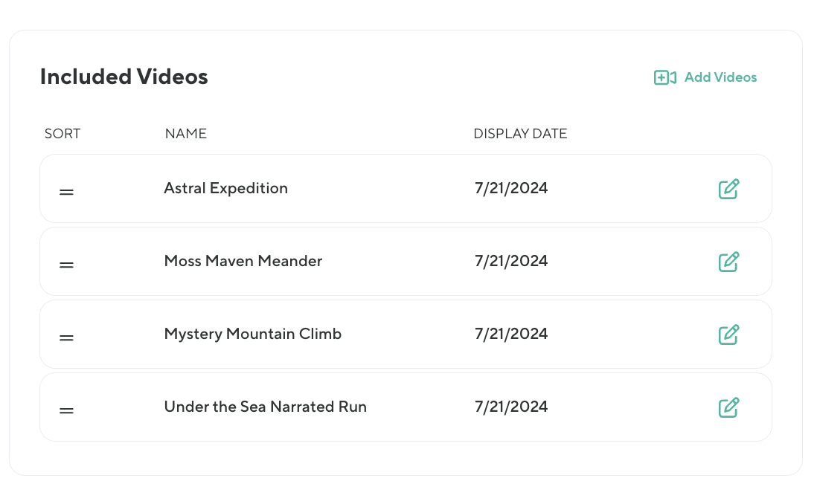This screenshot has width=817, height=504.
Task: Click the Add Videos link text
Action: click(x=720, y=77)
